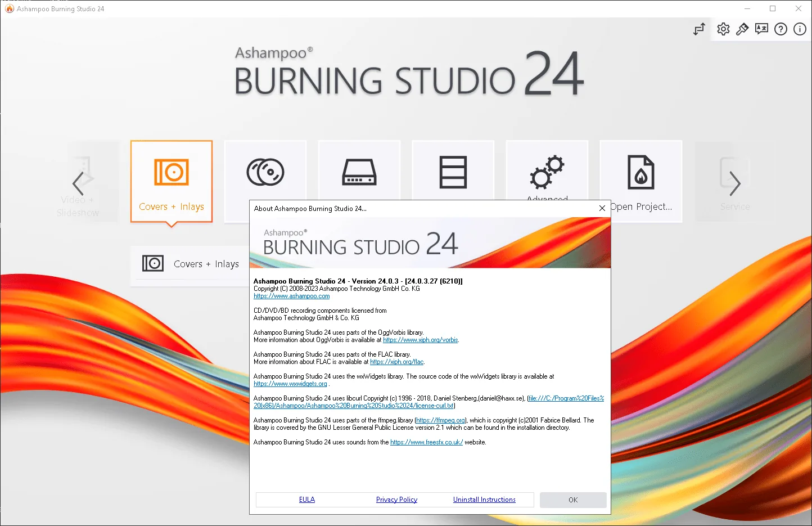
Task: Click the skin paint-bucket icon in toolbar
Action: pos(742,29)
